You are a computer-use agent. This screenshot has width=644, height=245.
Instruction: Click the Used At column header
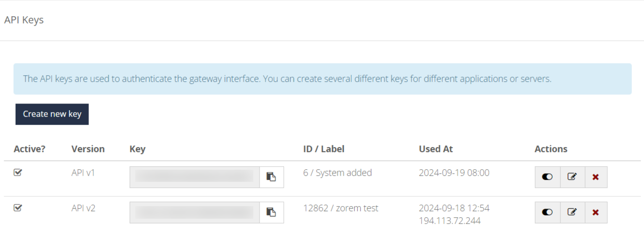436,149
